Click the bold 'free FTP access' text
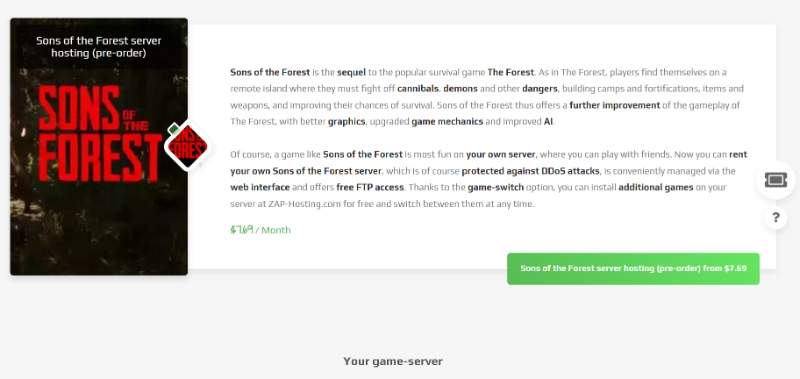 click(370, 187)
